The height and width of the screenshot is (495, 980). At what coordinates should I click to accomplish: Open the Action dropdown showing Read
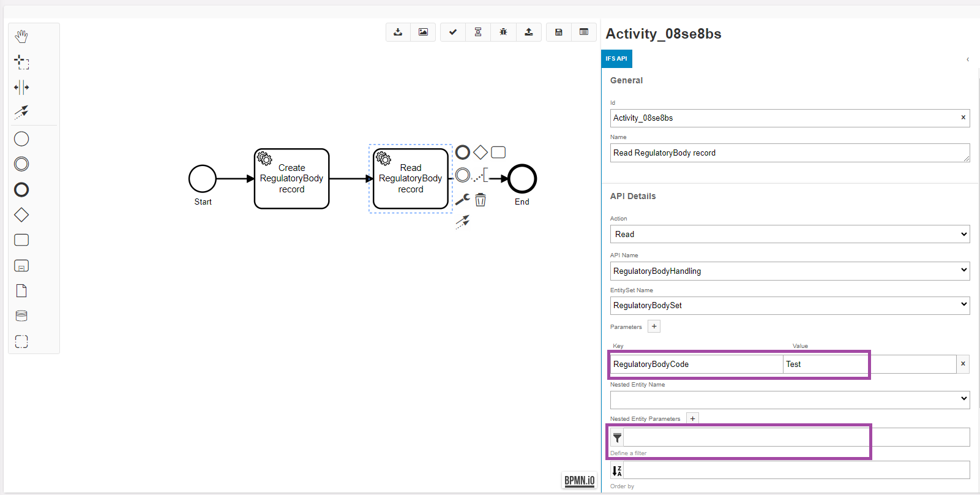(x=790, y=234)
